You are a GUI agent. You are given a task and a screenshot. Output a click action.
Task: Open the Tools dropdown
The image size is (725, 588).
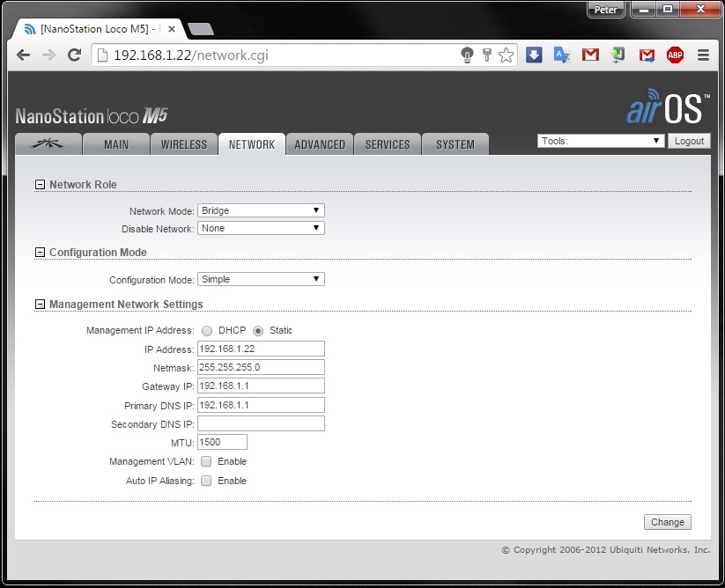pos(601,141)
